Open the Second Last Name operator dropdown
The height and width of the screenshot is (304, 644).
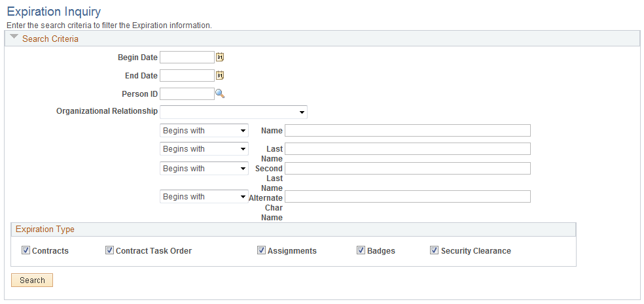coord(204,168)
